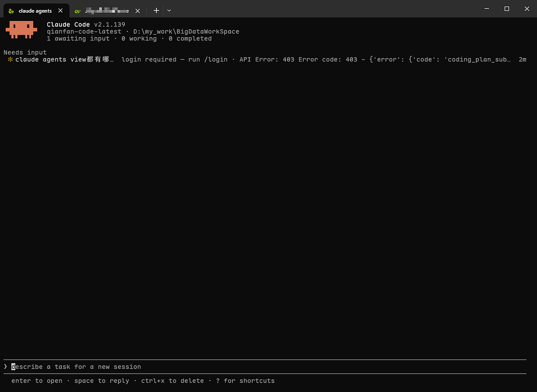This screenshot has height=392, width=537.
Task: Click the 'qianfan-code-latest' model name
Action: 84,31
